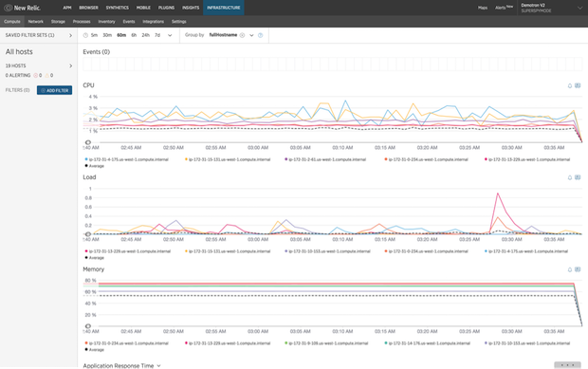Toggle CPU legend ip-172-31-15-131 series
588x369 pixels.
[228, 159]
